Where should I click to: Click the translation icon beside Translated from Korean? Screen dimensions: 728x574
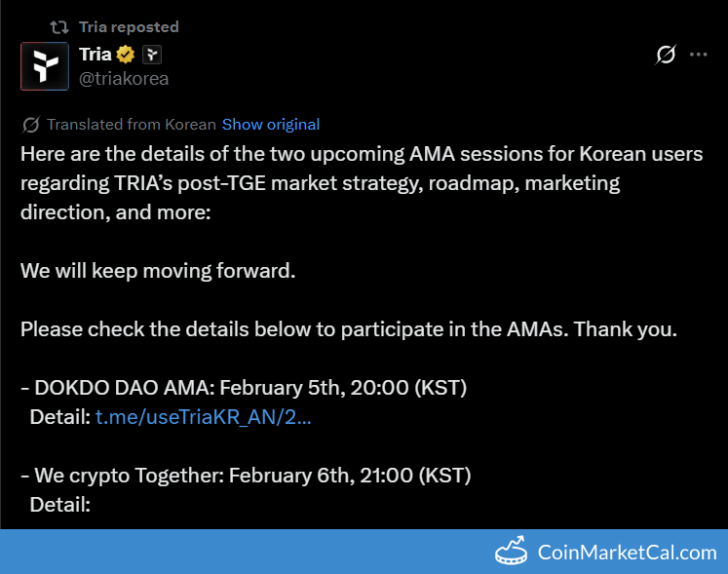click(x=31, y=125)
